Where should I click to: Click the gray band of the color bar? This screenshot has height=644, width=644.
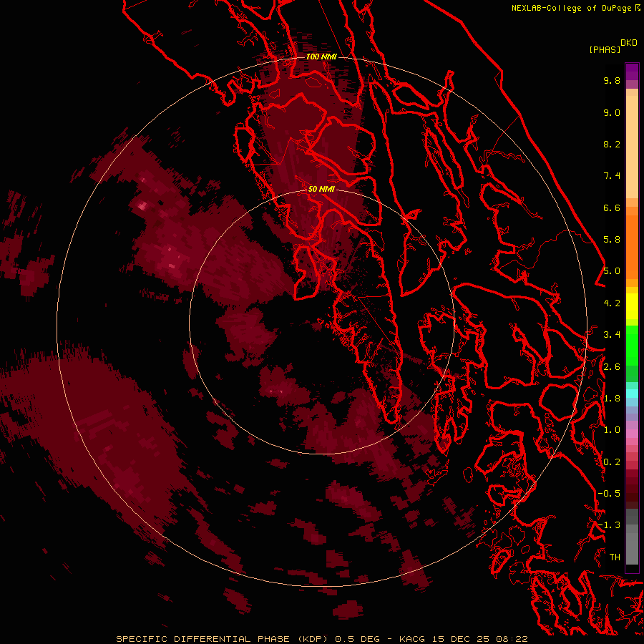pos(632,537)
